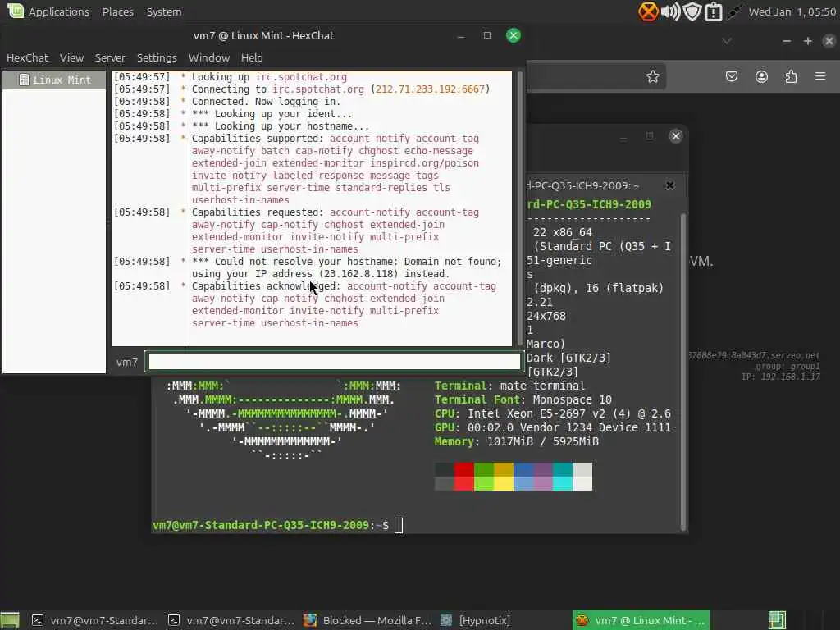Close the terminal tab with X icon

669,185
